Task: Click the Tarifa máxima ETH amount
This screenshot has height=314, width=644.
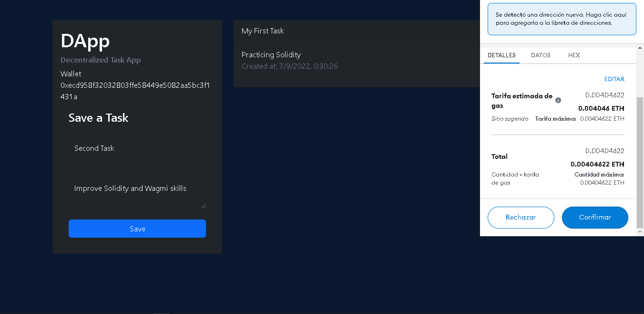Action: click(x=601, y=118)
